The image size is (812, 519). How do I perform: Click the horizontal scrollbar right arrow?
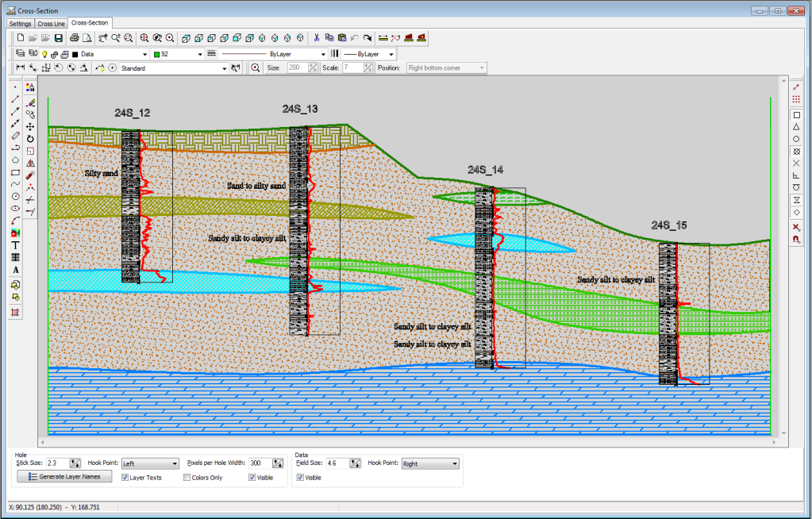coord(775,442)
